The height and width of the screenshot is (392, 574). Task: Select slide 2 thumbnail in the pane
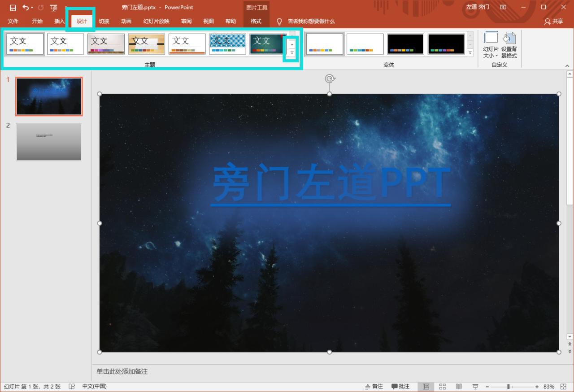(x=49, y=142)
